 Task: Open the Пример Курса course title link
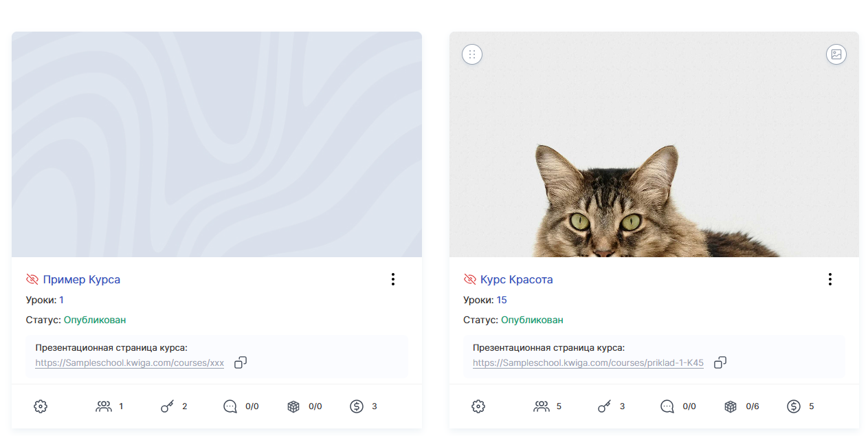(82, 279)
